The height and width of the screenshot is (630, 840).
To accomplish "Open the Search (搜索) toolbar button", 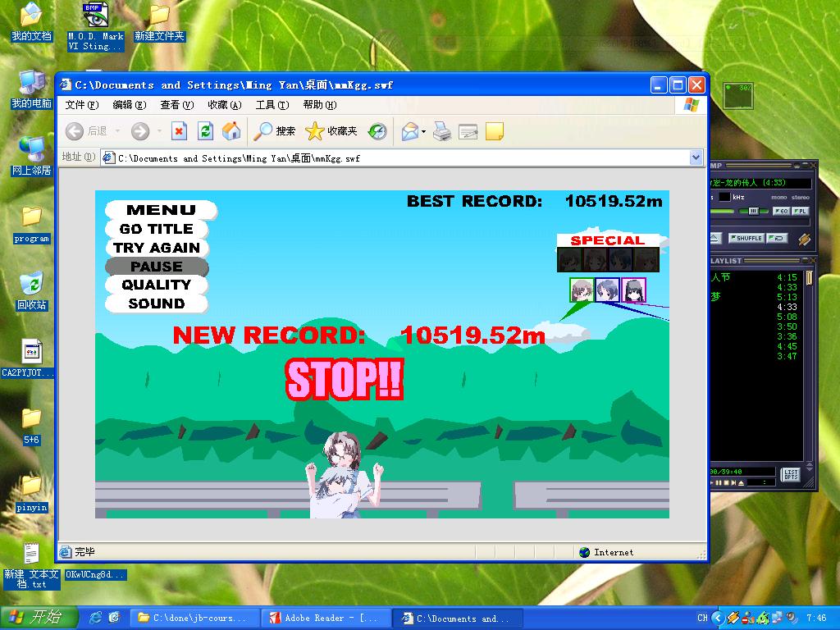I will tap(274, 130).
